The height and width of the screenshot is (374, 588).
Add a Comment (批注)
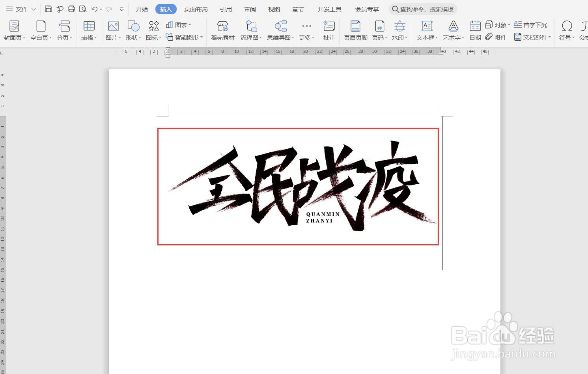(329, 31)
